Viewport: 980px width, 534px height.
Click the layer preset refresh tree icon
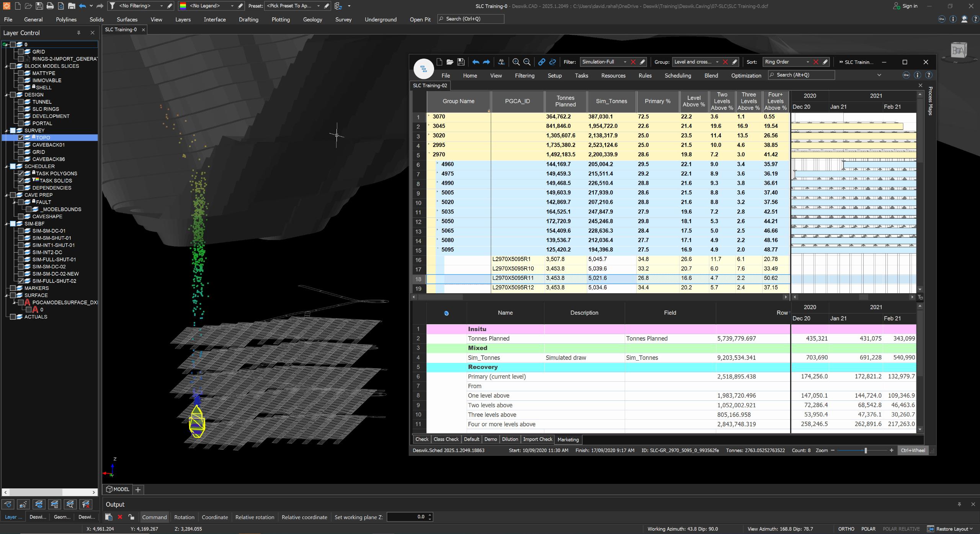(338, 6)
